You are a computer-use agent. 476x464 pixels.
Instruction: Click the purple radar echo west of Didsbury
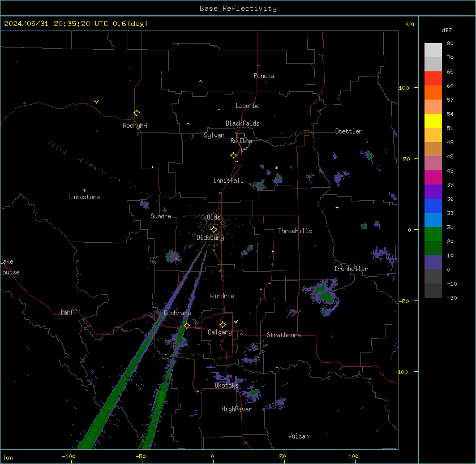pos(173,257)
